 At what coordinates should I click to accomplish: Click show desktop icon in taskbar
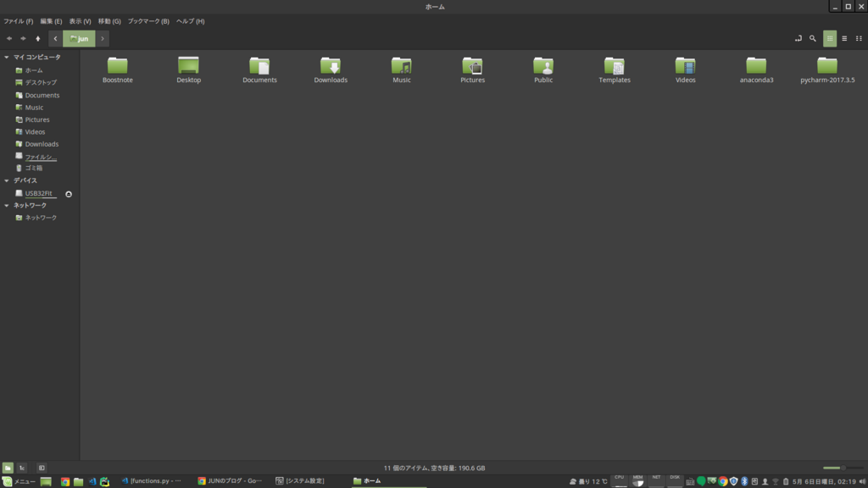click(46, 481)
